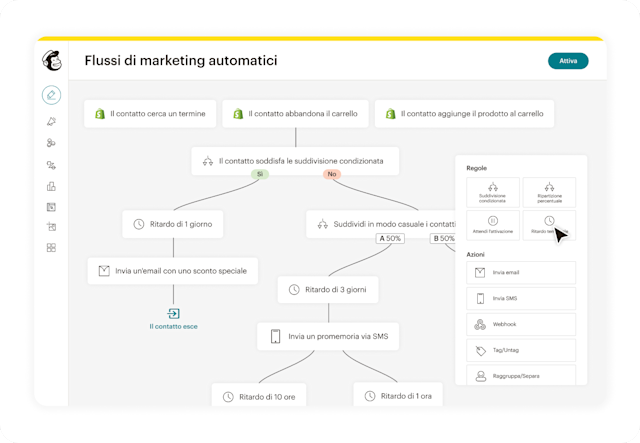
Task: Open the campaigns megaphone icon in sidebar
Action: 52,121
